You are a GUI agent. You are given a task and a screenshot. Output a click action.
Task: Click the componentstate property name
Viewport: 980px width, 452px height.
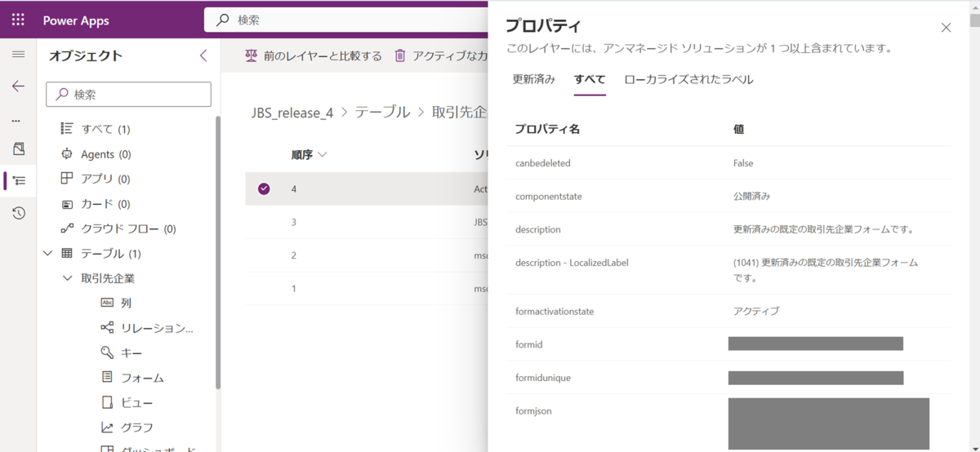tap(548, 197)
